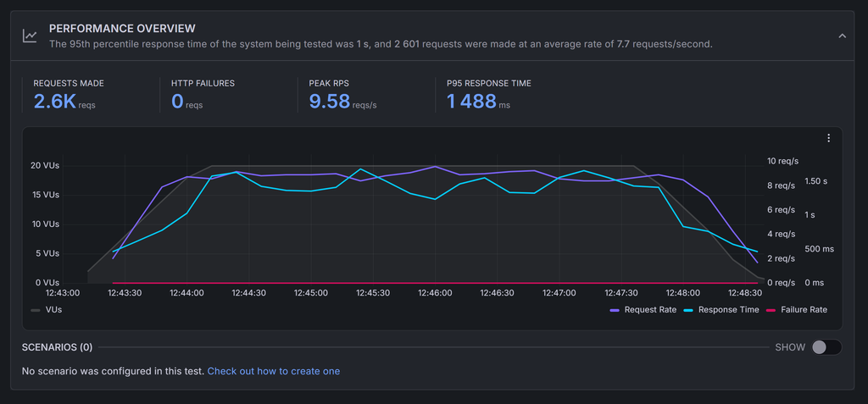868x404 pixels.
Task: Click the peak RPS 9.58 value
Action: (x=330, y=102)
